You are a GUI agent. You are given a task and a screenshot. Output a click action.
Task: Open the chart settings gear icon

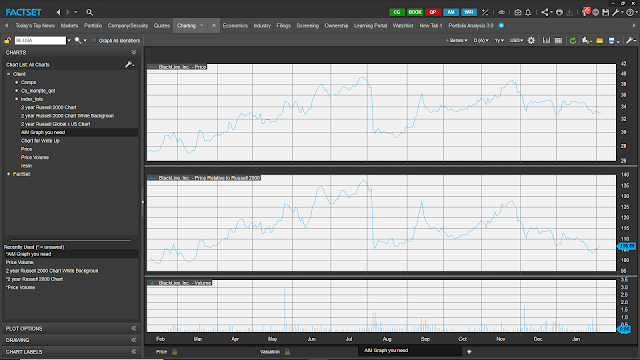[531, 40]
